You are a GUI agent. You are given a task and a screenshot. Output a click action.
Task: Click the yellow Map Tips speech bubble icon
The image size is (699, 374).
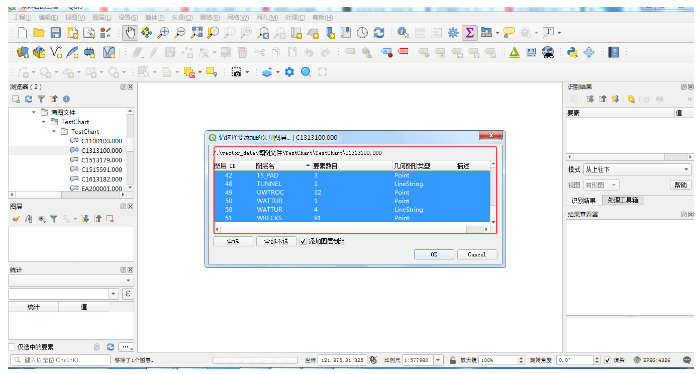pos(509,33)
